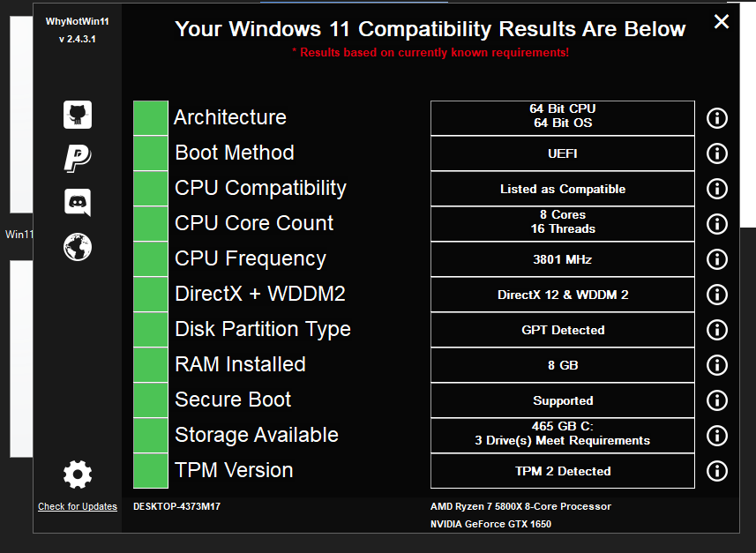The height and width of the screenshot is (553, 756).
Task: Click info icon for TPM Version
Action: 717,470
